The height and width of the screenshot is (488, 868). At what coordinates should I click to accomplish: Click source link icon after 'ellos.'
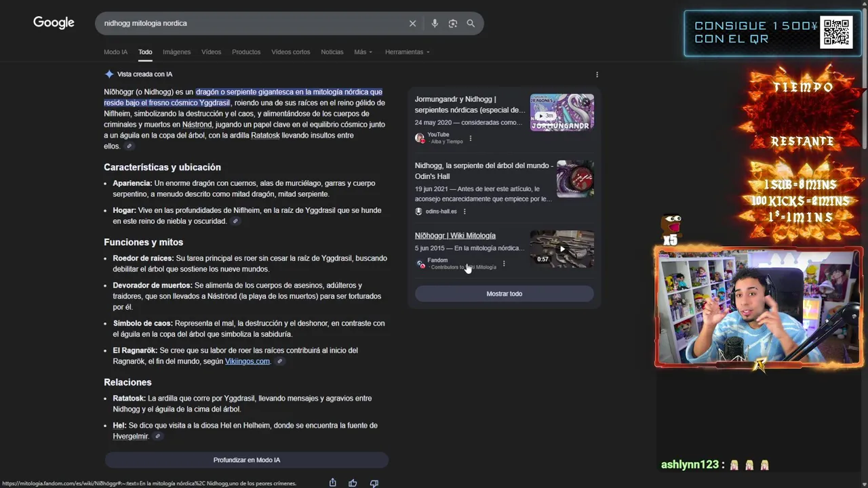coord(129,146)
